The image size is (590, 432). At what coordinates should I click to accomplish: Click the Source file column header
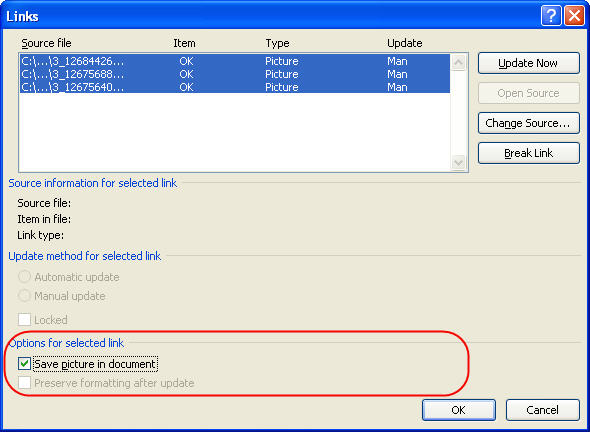click(46, 43)
